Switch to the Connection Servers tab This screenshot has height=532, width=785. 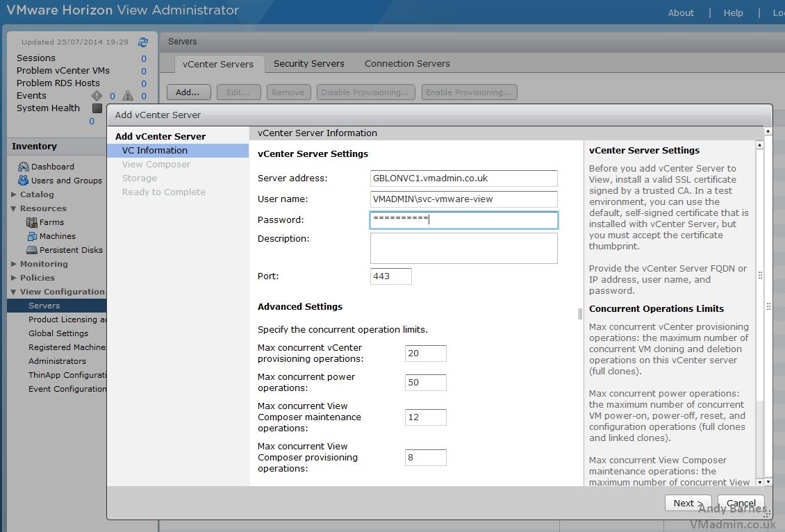[x=407, y=64]
